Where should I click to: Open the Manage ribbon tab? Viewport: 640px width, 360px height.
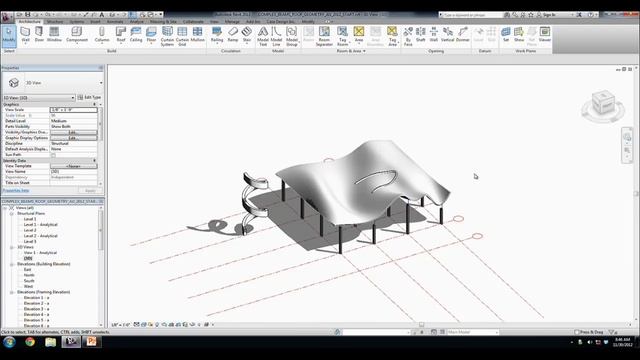(x=232, y=22)
